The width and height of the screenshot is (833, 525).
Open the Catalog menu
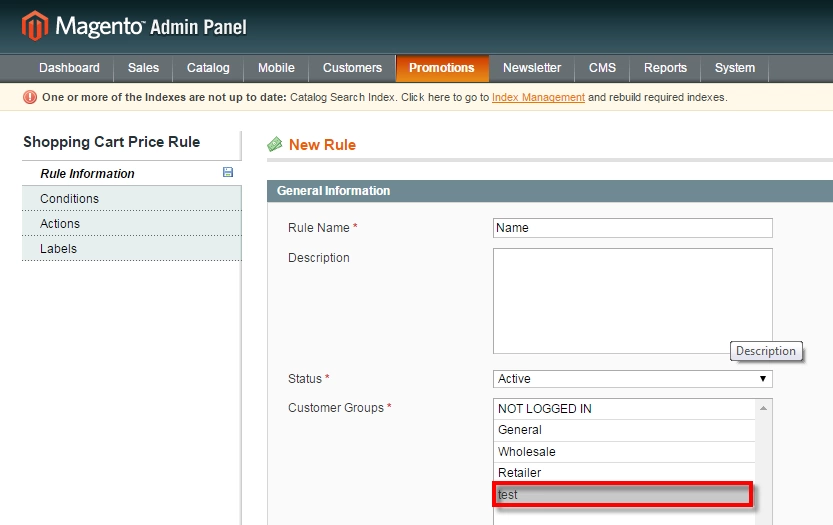(x=208, y=68)
